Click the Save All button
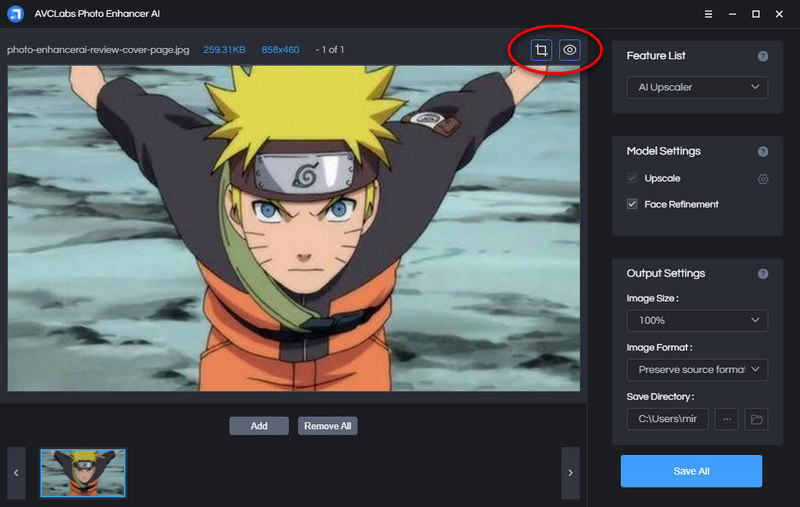The width and height of the screenshot is (800, 507). [x=691, y=471]
